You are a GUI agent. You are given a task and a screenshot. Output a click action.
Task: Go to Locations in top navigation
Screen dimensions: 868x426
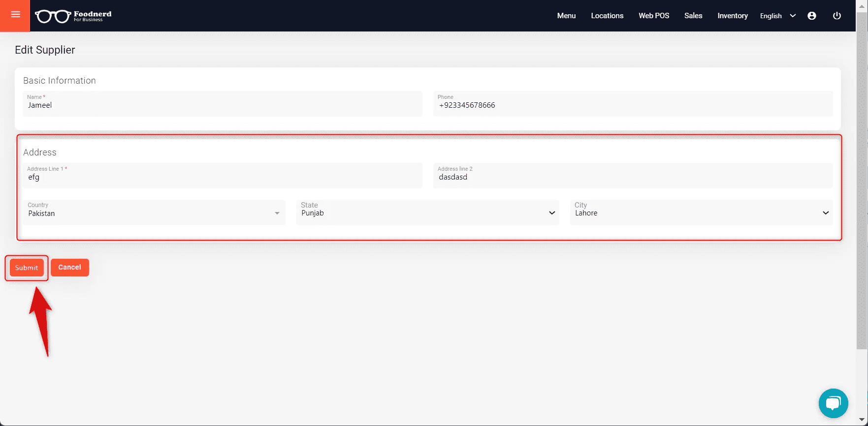(607, 16)
